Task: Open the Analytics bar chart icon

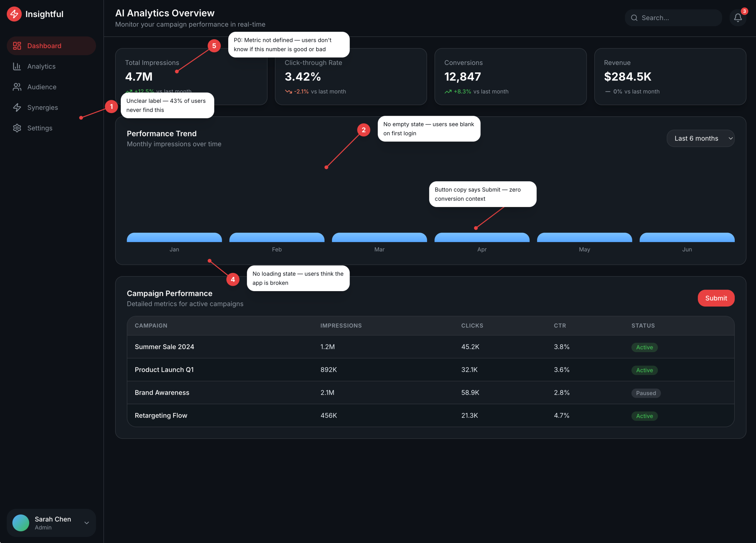Action: click(17, 66)
